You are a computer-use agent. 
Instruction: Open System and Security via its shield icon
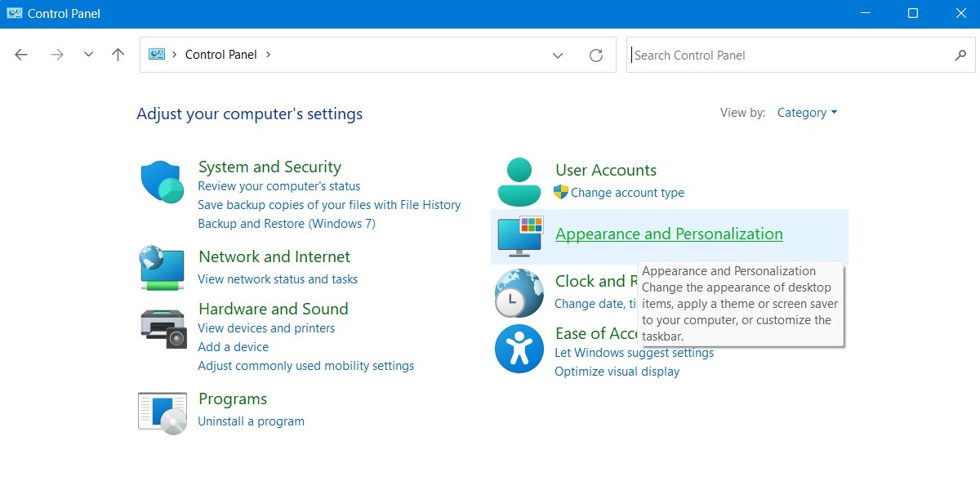tap(162, 179)
